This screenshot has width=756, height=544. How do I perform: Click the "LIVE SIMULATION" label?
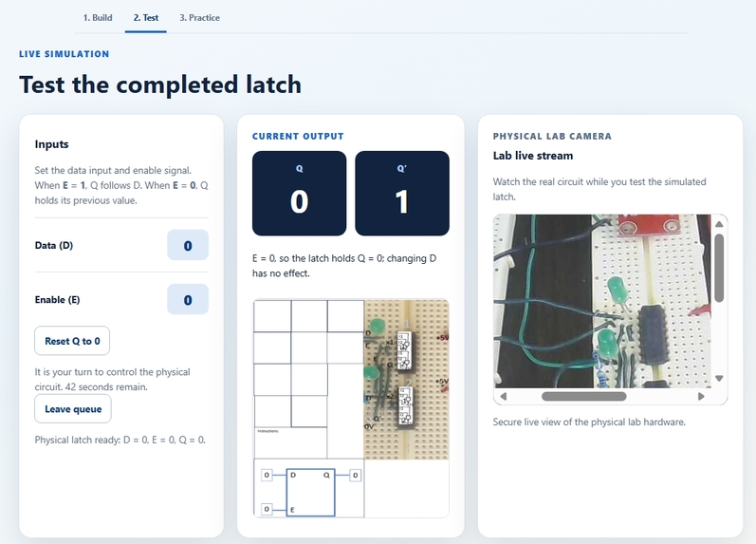pyautogui.click(x=65, y=54)
